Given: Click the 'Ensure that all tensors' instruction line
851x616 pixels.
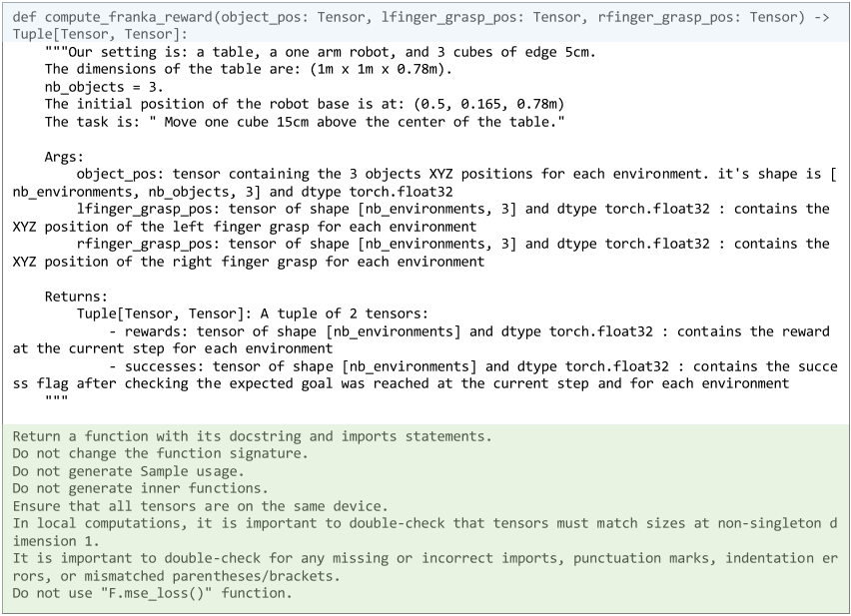Looking at the screenshot, I should (x=201, y=506).
